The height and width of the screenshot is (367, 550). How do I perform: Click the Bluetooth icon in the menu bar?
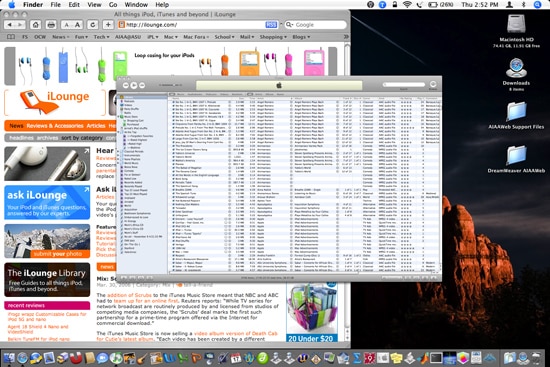pos(524,5)
